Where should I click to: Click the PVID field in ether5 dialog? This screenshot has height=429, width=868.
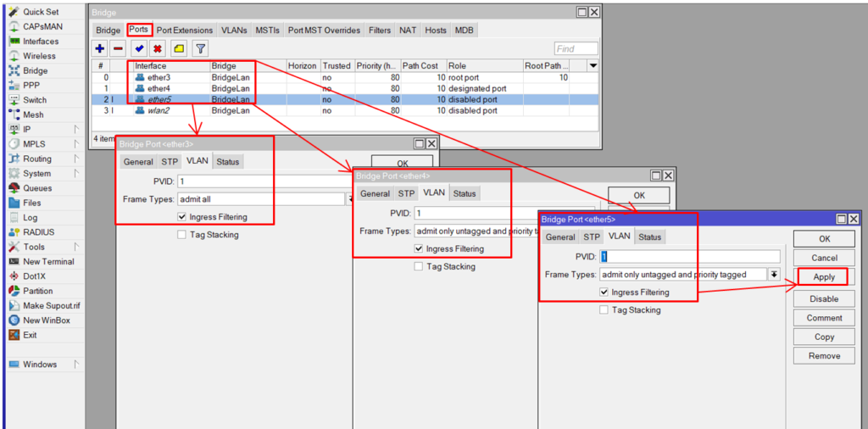[690, 257]
